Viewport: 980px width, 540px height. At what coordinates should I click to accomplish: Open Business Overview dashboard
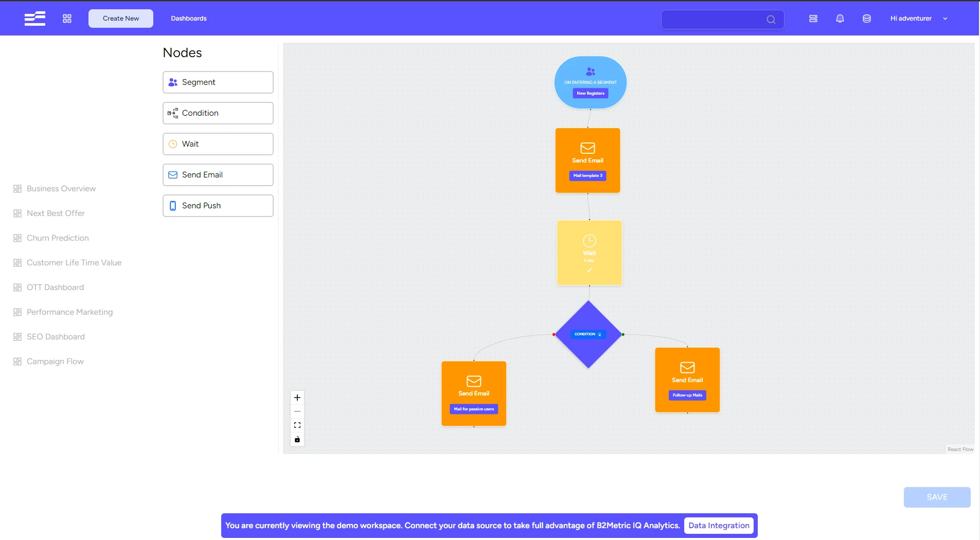click(55, 189)
